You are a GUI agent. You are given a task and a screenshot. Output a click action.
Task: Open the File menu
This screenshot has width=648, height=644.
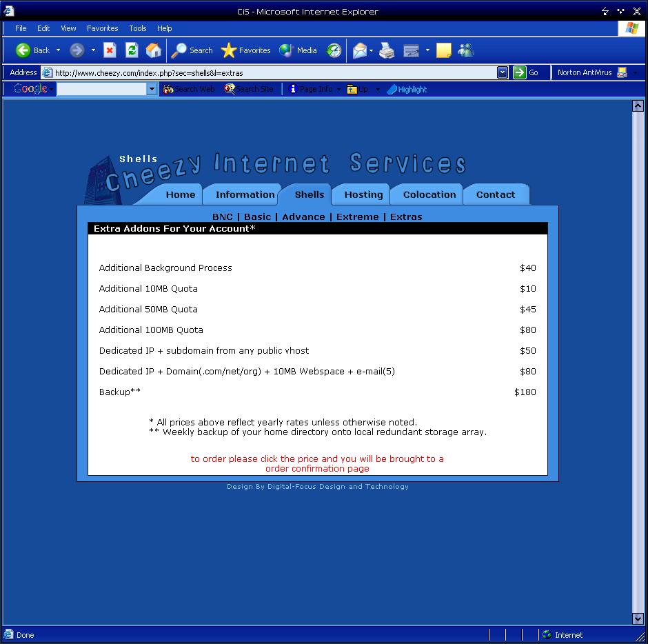coord(21,28)
